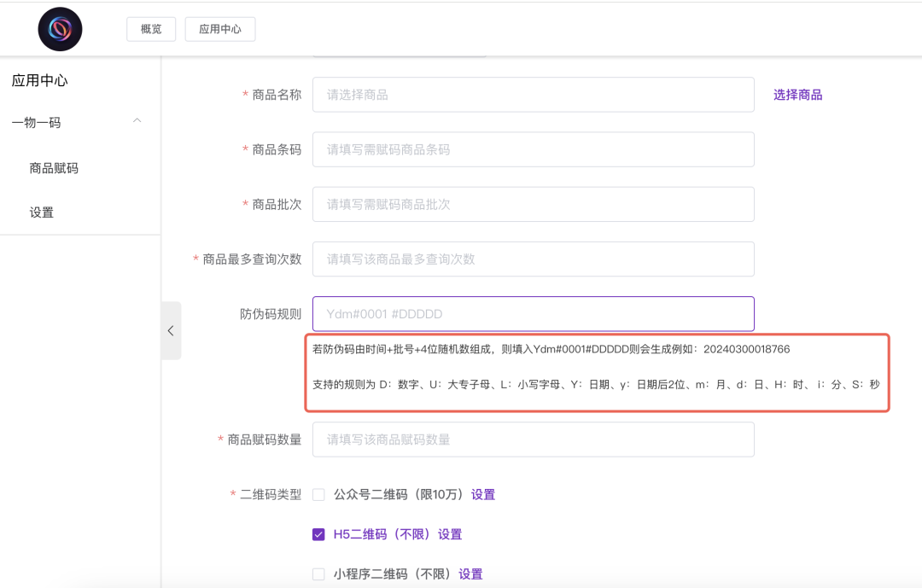Click the 防伪码规则 input field
This screenshot has width=922, height=588.
point(533,314)
